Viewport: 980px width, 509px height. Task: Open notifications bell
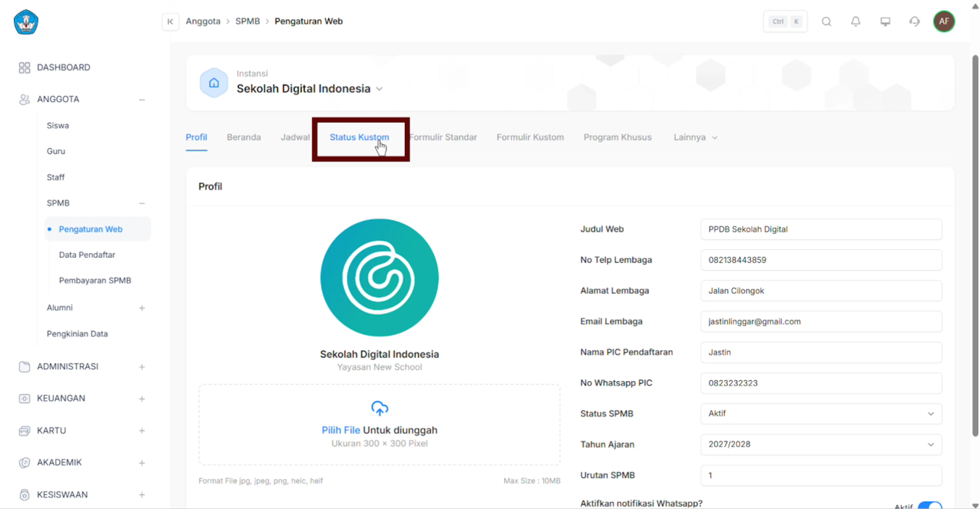coord(856,21)
